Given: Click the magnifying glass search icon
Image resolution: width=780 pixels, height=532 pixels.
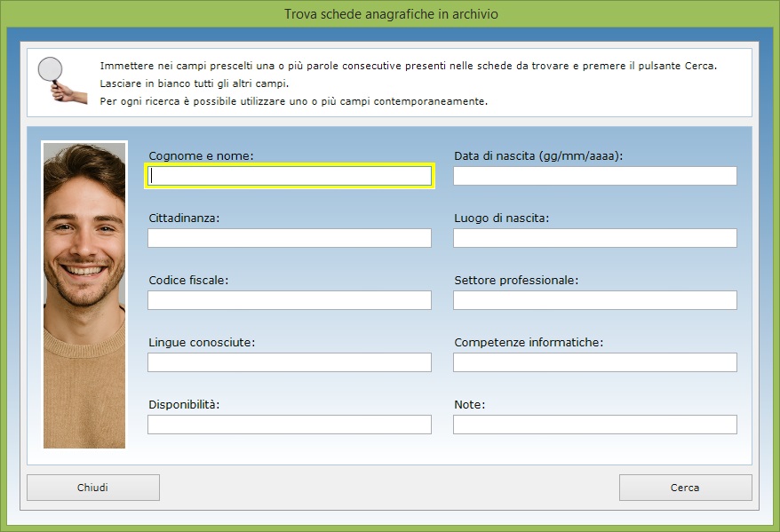Looking at the screenshot, I should (60, 80).
